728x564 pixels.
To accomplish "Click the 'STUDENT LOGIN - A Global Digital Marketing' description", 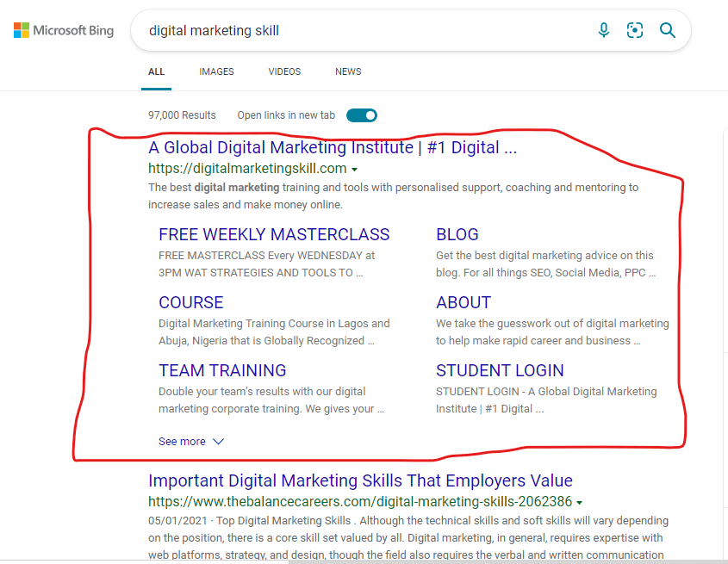I will tap(546, 400).
